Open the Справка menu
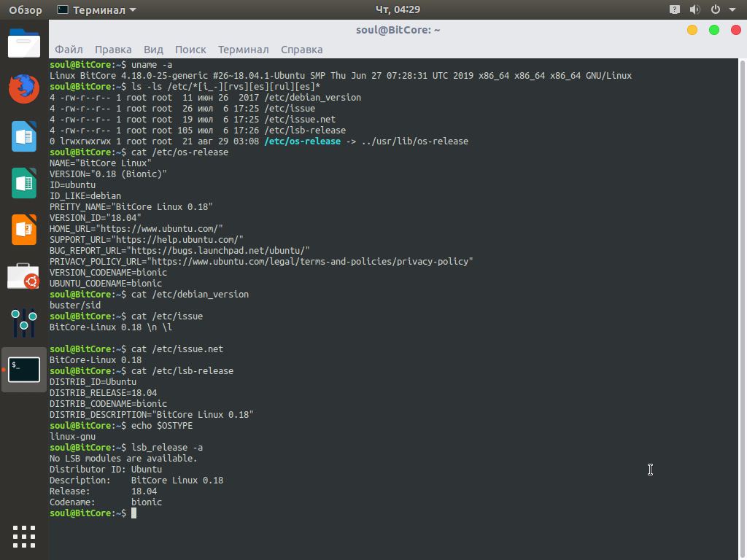 [x=301, y=50]
